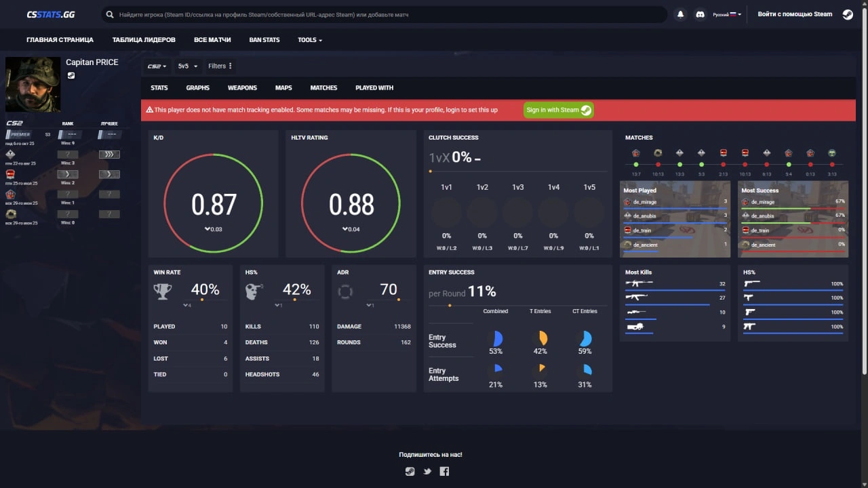868x488 pixels.
Task: Open the Steam icon in the footer
Action: point(410,472)
